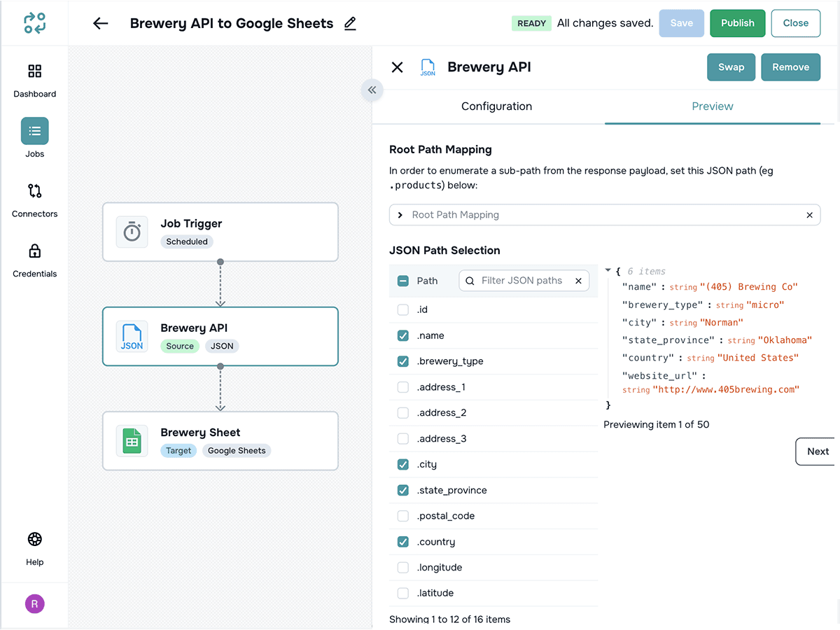Collapse the side panel with double chevron

[x=372, y=90]
